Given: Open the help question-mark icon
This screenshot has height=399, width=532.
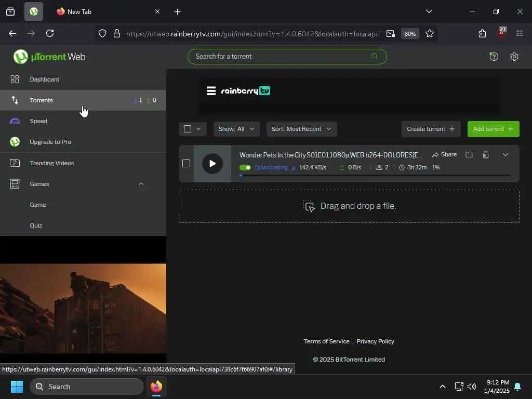Looking at the screenshot, I should (494, 56).
